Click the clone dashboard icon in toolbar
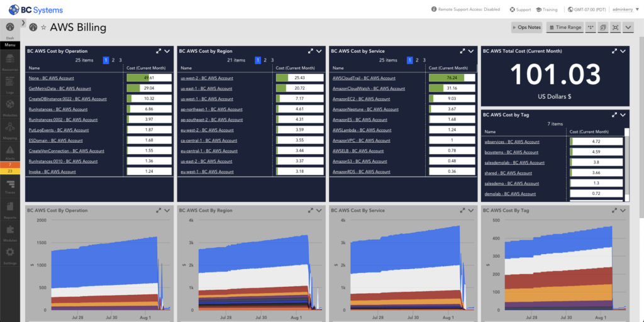Viewport: 644px width, 322px height. point(603,28)
